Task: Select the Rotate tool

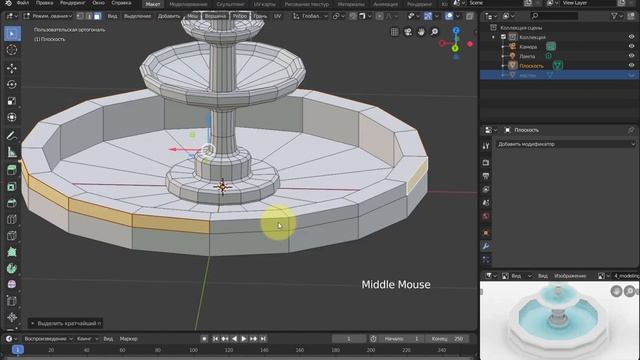Action: [12, 84]
